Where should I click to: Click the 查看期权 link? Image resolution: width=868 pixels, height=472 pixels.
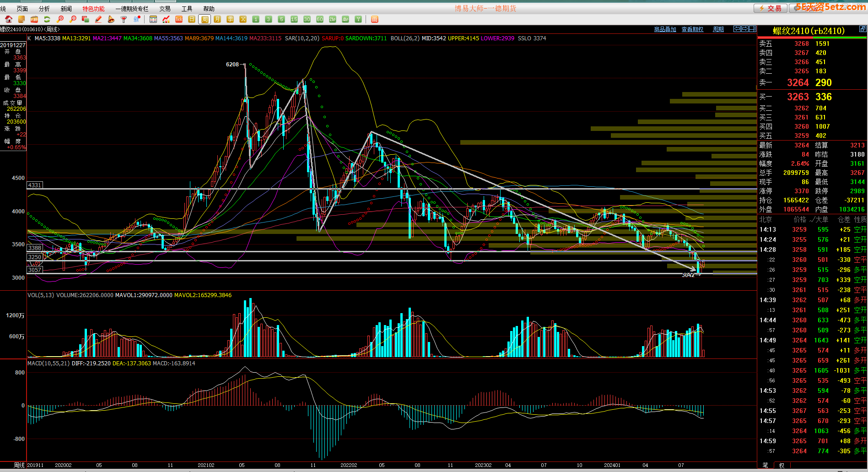tap(692, 29)
